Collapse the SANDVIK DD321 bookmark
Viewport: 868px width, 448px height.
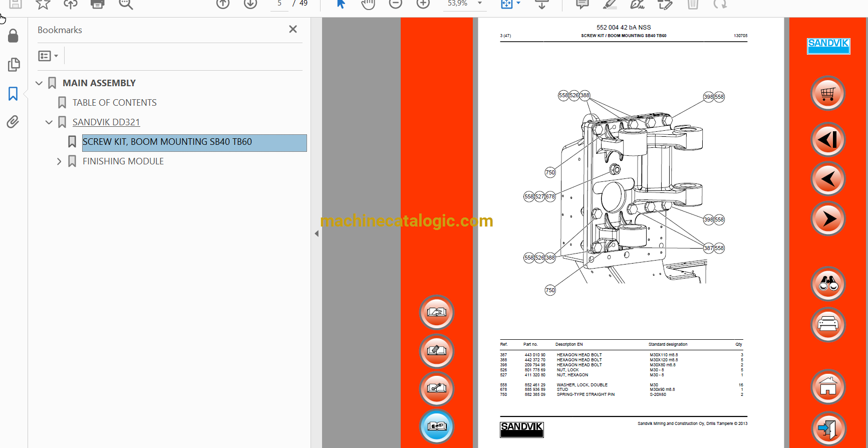49,122
